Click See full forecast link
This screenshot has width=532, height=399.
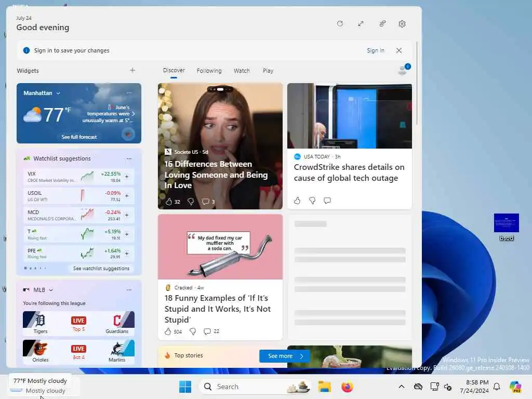pos(79,137)
